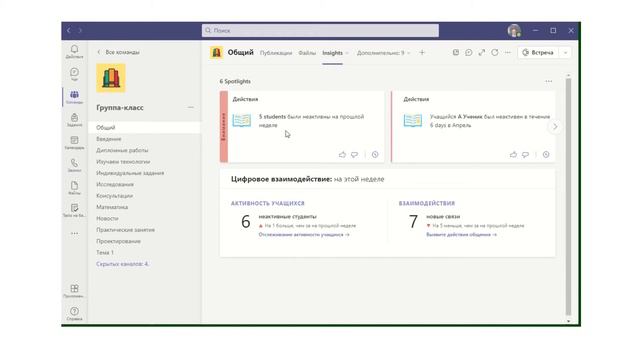Select the Общий channel in list
The image size is (640, 360).
point(144,127)
